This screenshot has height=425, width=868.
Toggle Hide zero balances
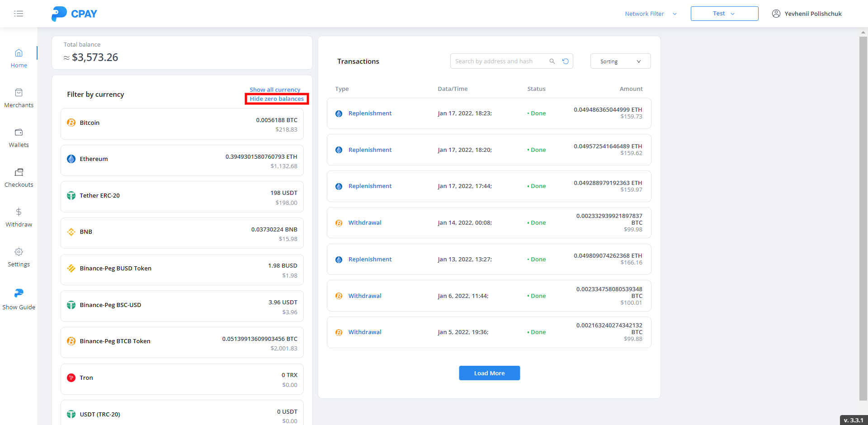click(x=277, y=99)
